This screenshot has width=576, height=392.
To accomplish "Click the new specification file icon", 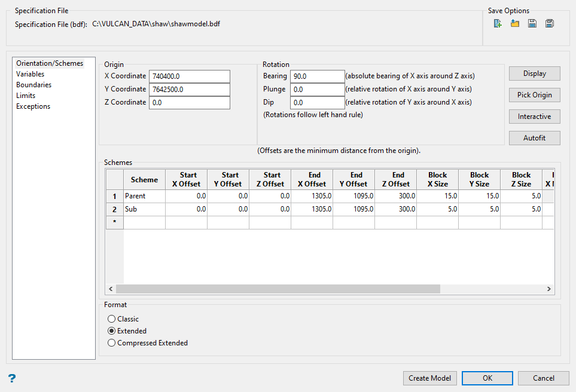I will 498,23.
